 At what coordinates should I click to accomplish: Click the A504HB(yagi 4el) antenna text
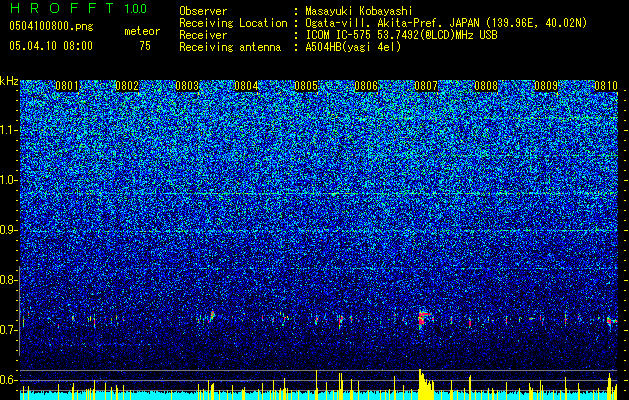point(353,47)
